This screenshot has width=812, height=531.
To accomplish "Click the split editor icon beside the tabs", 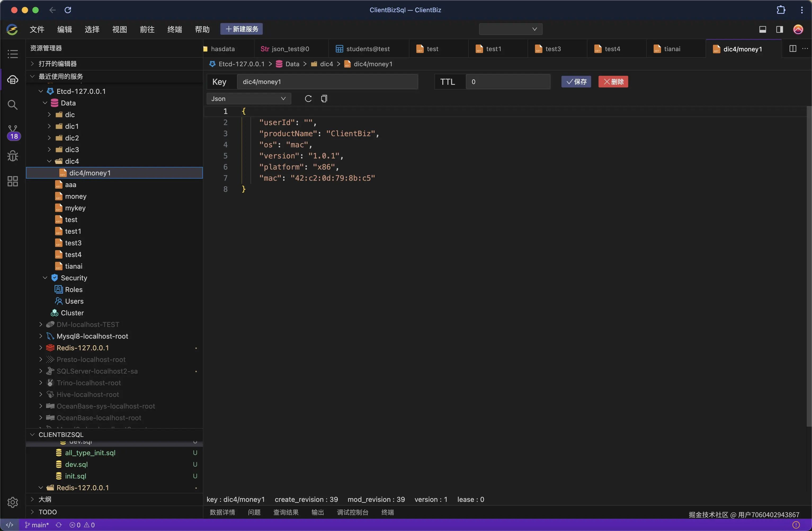I will point(793,48).
